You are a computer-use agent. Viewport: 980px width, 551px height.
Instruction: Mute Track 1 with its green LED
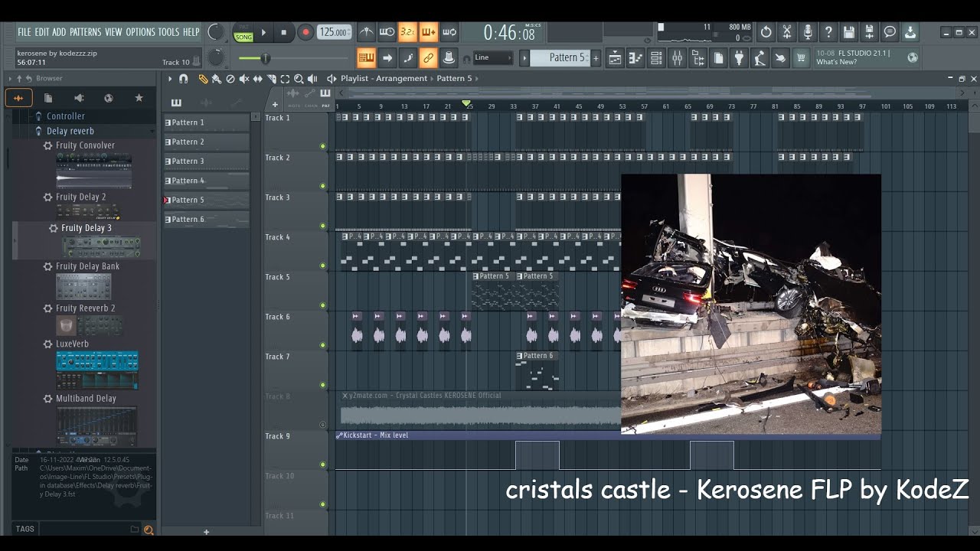pyautogui.click(x=322, y=146)
